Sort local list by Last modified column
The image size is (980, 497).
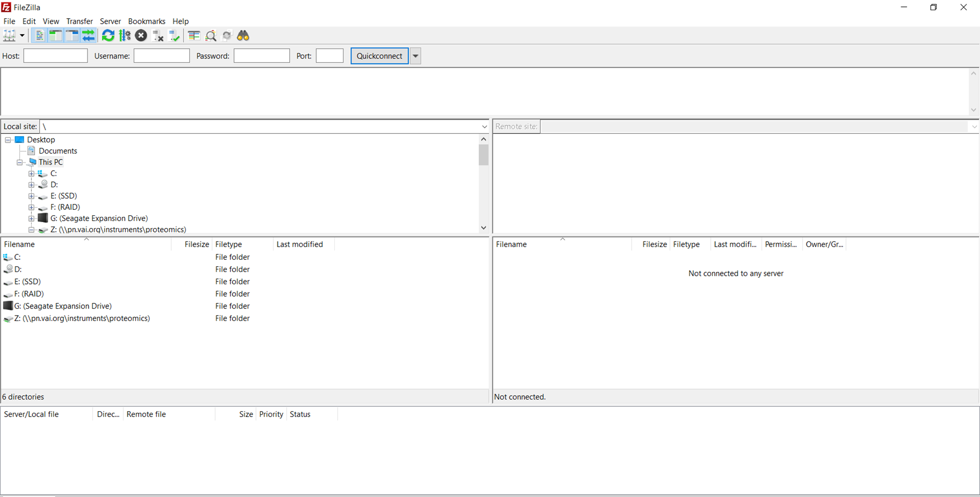click(304, 244)
